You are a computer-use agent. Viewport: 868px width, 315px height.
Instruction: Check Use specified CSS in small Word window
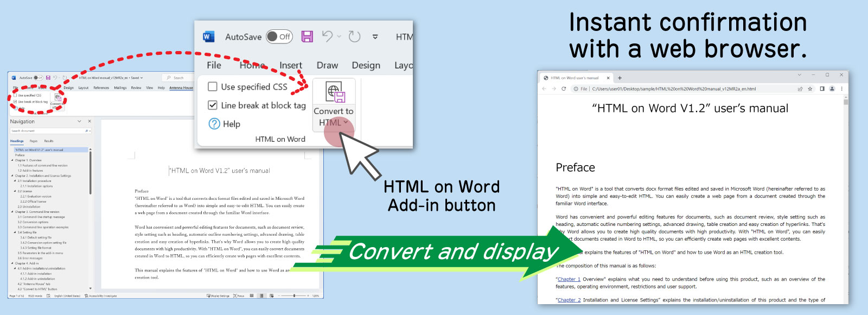click(x=15, y=95)
